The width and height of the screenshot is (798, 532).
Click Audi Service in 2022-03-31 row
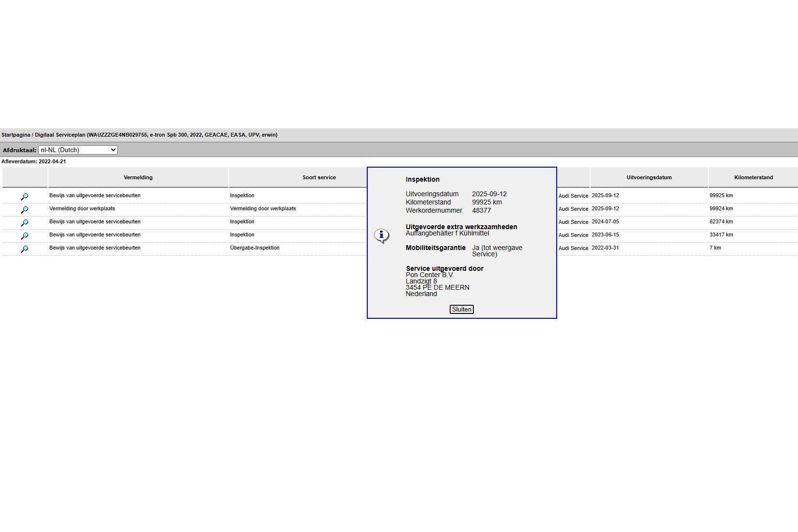[x=573, y=249]
